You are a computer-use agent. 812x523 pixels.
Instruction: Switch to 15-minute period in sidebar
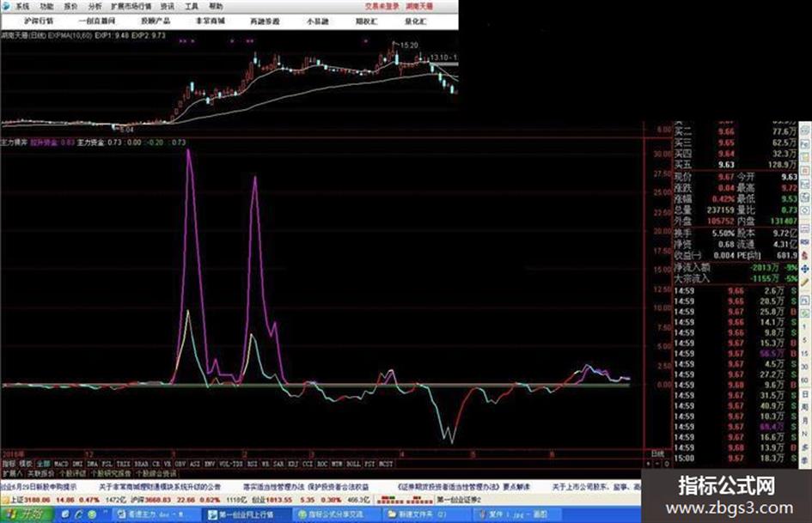point(805,354)
